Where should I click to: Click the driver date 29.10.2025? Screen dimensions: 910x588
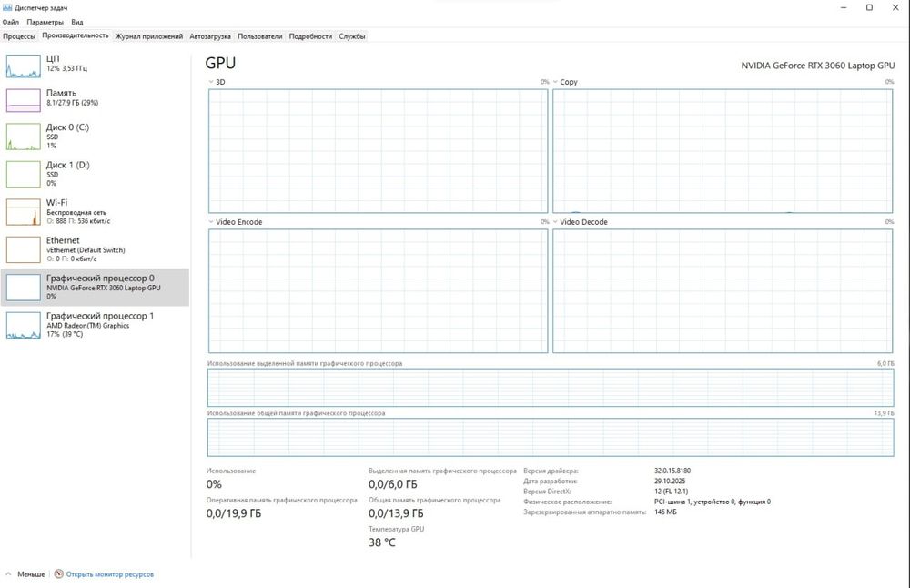pyautogui.click(x=670, y=482)
